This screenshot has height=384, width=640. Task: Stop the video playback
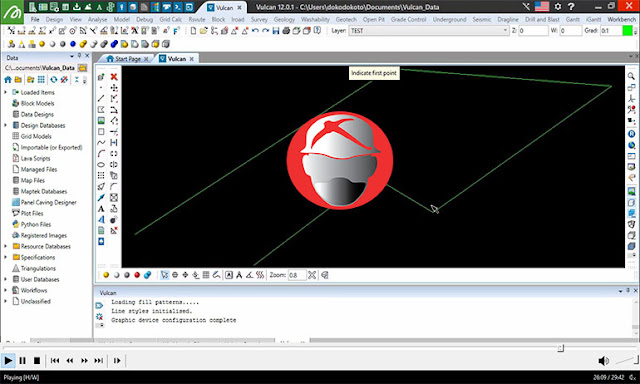[x=37, y=361]
